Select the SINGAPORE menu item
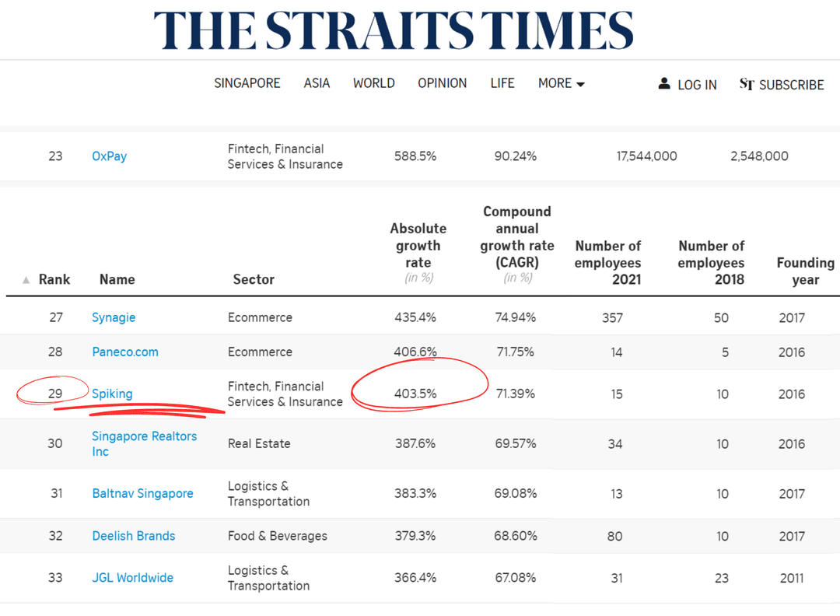The height and width of the screenshot is (616, 840). (x=247, y=82)
